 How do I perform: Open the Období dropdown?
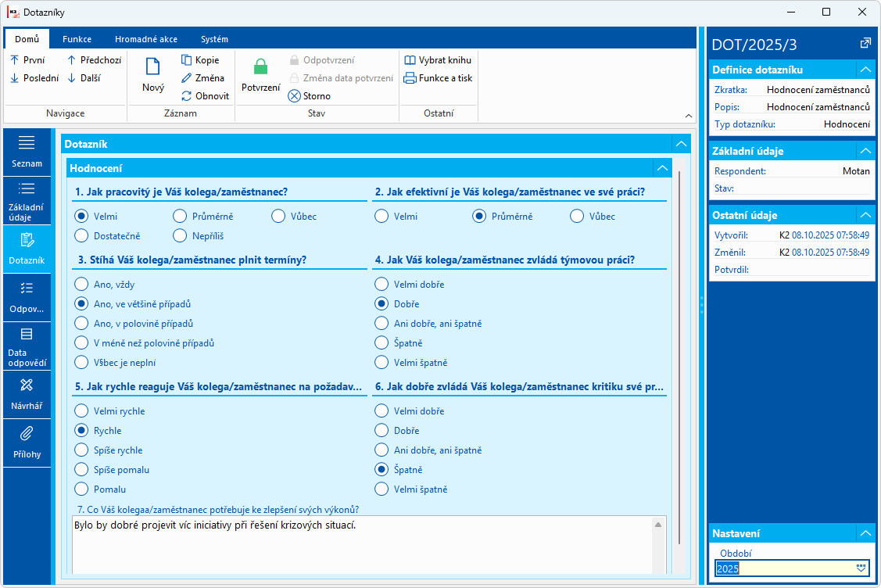pyautogui.click(x=861, y=568)
